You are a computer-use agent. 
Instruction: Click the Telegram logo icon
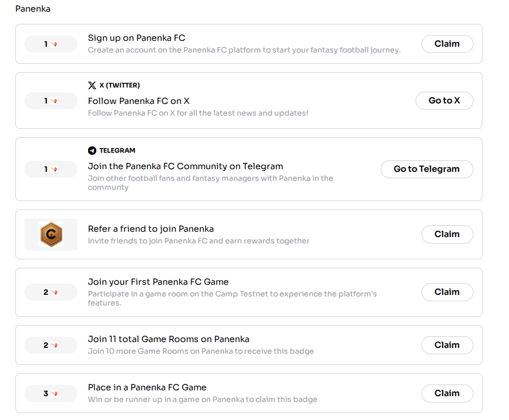(x=92, y=151)
